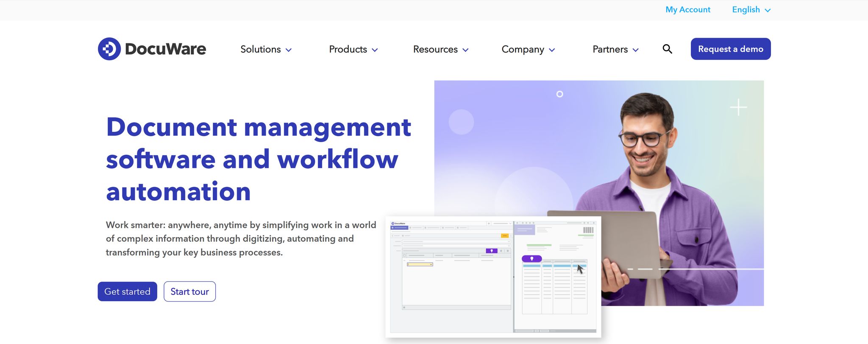
Task: Click the Document management headline text
Action: 259,159
